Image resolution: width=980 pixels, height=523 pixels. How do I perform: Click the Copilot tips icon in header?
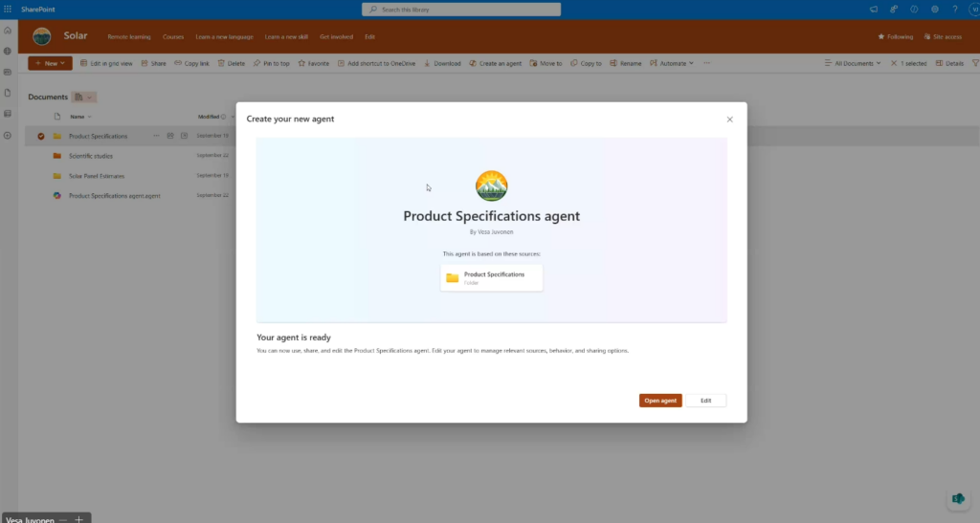tap(914, 10)
